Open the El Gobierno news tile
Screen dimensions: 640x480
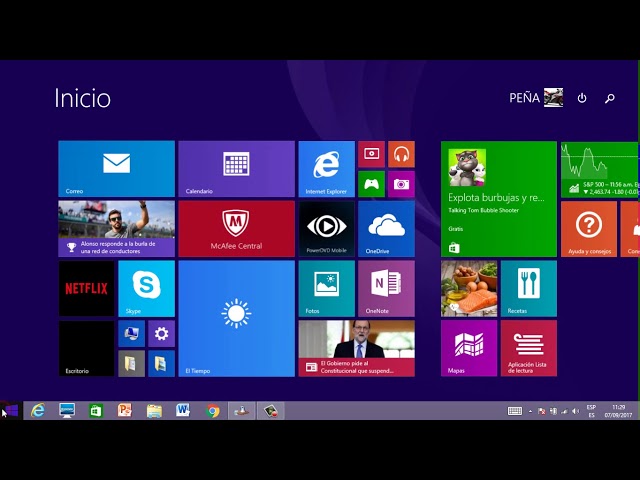(x=357, y=349)
